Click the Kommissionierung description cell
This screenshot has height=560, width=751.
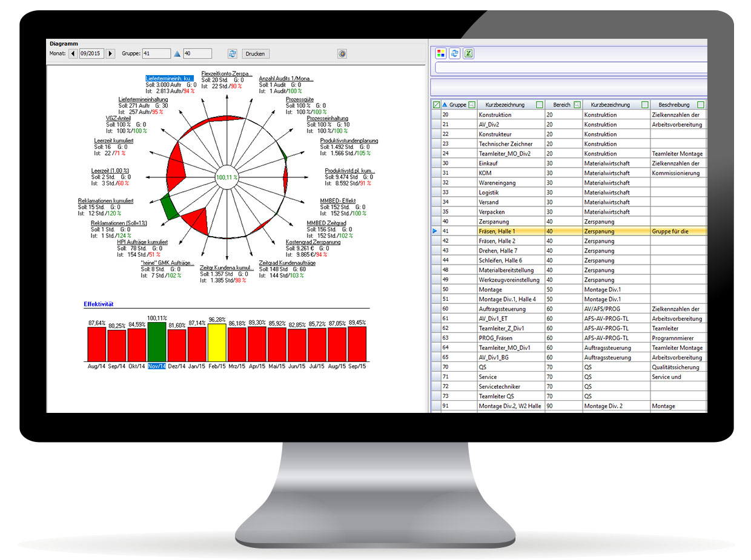click(x=678, y=173)
